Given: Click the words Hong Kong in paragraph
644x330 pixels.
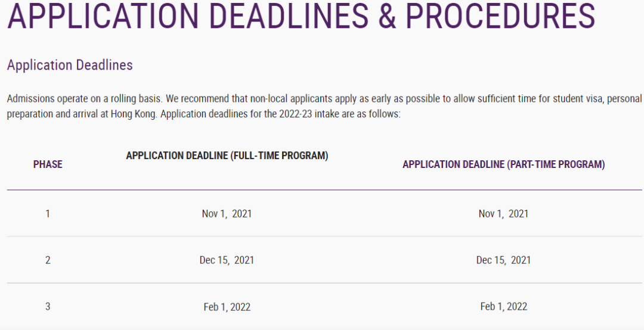Looking at the screenshot, I should [x=134, y=114].
